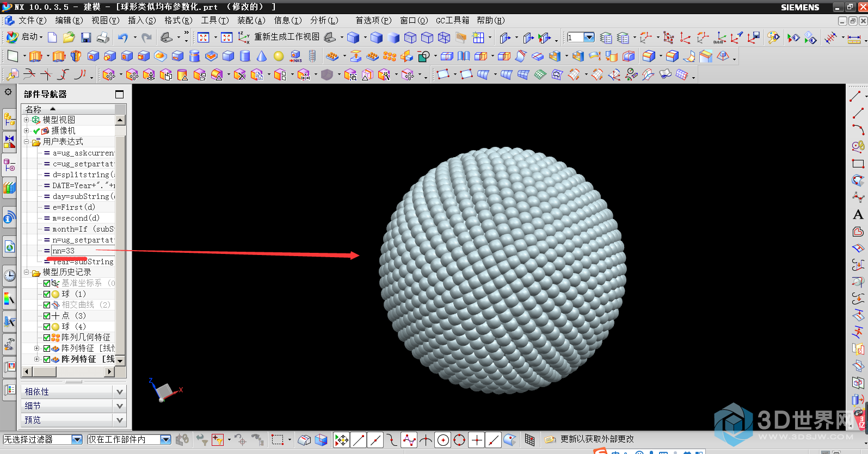Toggle the 摄像机 check mark
This screenshot has height=454, width=868.
(36, 130)
